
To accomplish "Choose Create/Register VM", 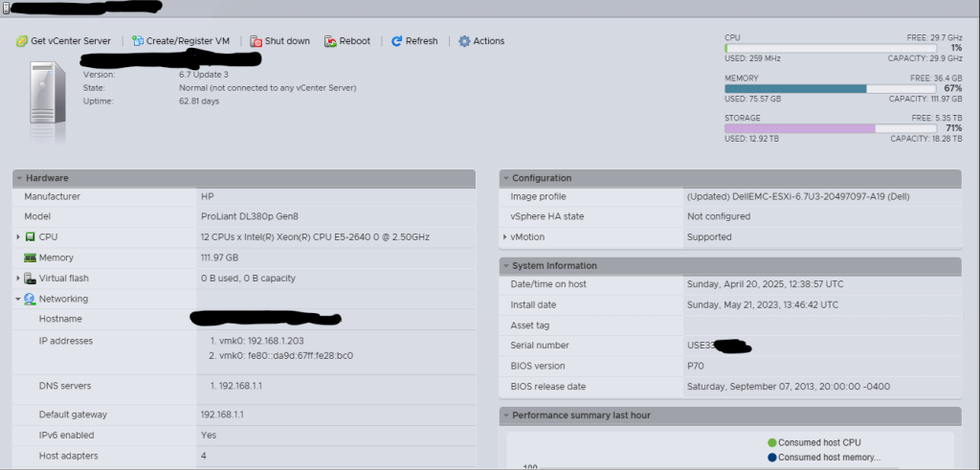I will point(181,41).
